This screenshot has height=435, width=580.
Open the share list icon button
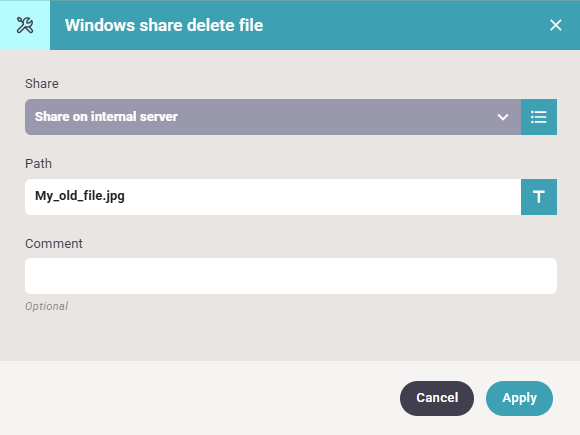point(539,117)
